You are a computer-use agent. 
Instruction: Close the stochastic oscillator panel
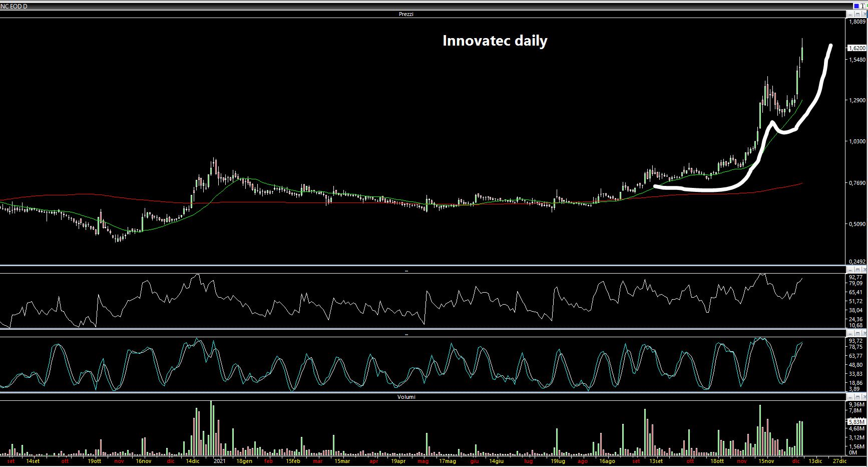point(864,333)
